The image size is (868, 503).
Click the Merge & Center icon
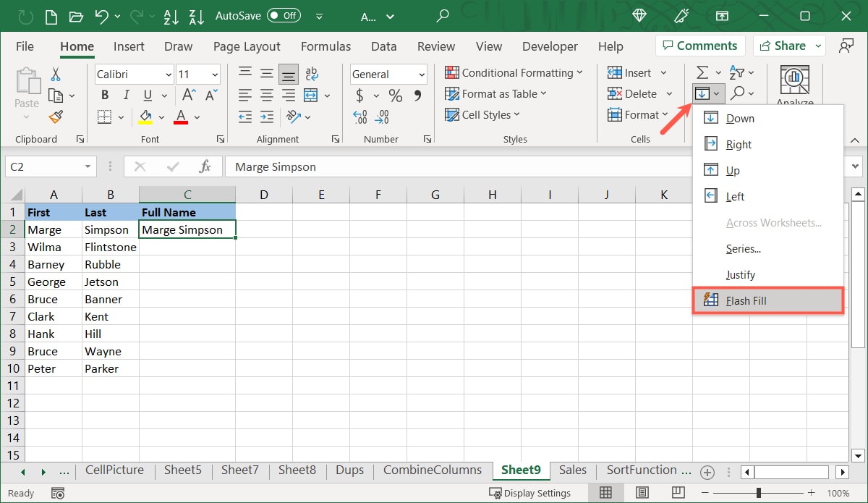coord(311,95)
